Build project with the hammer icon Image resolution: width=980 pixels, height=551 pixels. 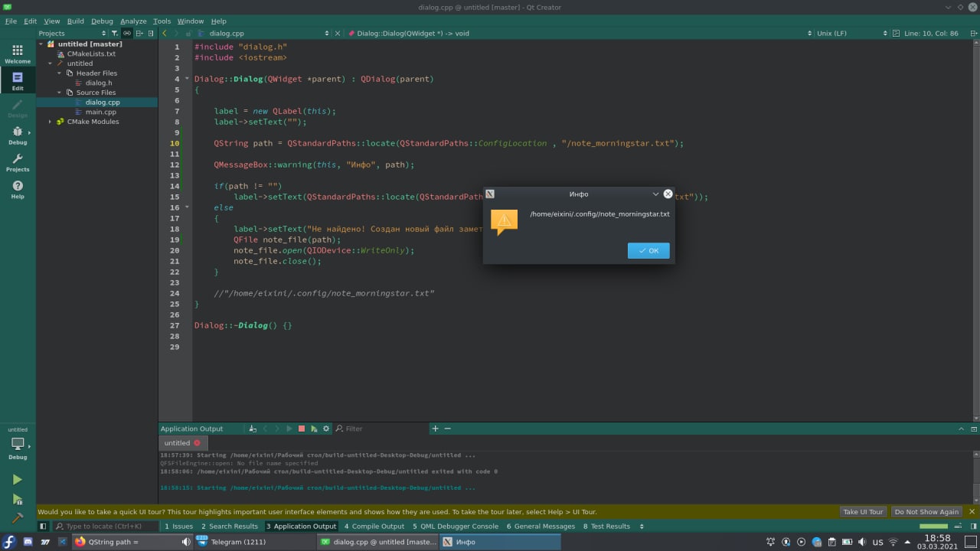17,518
